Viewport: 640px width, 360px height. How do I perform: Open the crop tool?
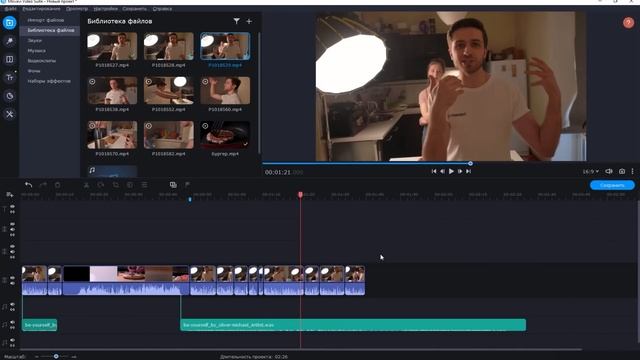(116, 185)
